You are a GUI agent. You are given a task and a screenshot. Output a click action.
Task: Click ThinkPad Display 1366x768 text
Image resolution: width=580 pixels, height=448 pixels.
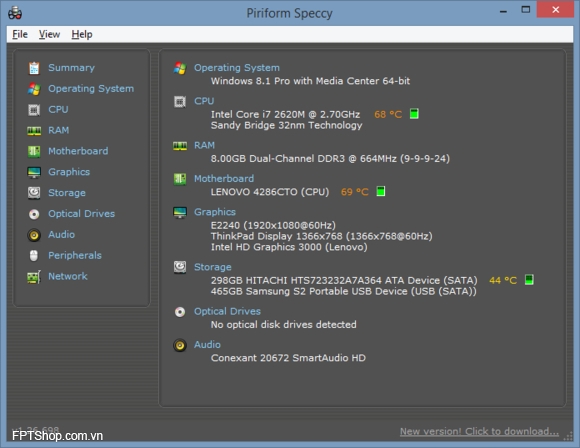(321, 236)
